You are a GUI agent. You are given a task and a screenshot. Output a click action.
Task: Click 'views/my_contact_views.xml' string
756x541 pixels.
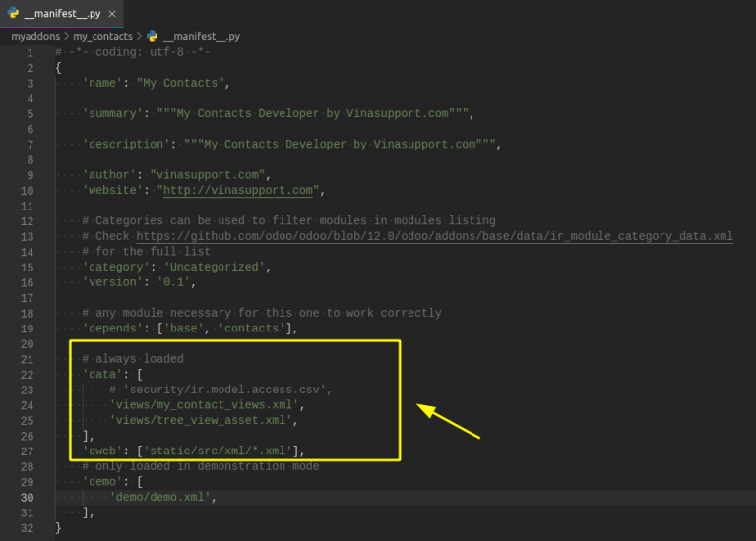(x=204, y=404)
